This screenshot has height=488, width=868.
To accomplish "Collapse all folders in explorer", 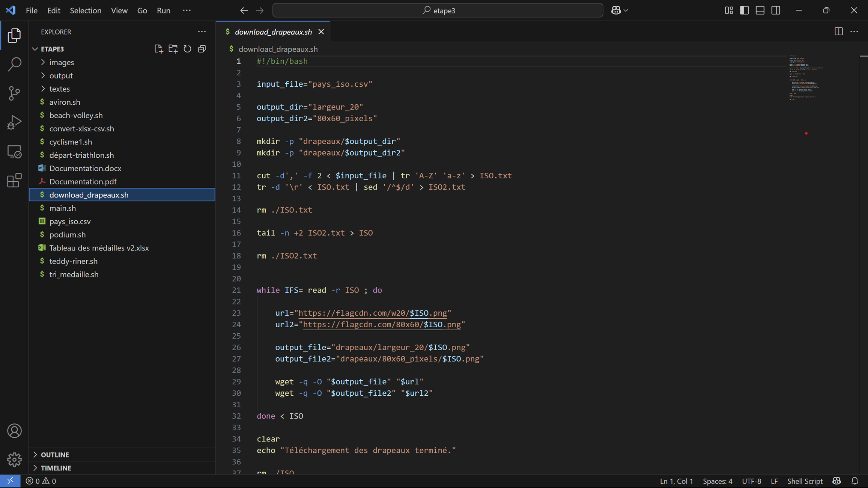I will click(x=202, y=49).
